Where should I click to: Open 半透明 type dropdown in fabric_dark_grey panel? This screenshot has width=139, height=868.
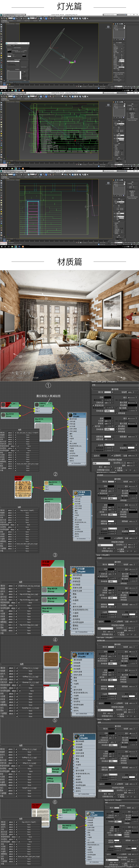pyautogui.click(x=109, y=445)
